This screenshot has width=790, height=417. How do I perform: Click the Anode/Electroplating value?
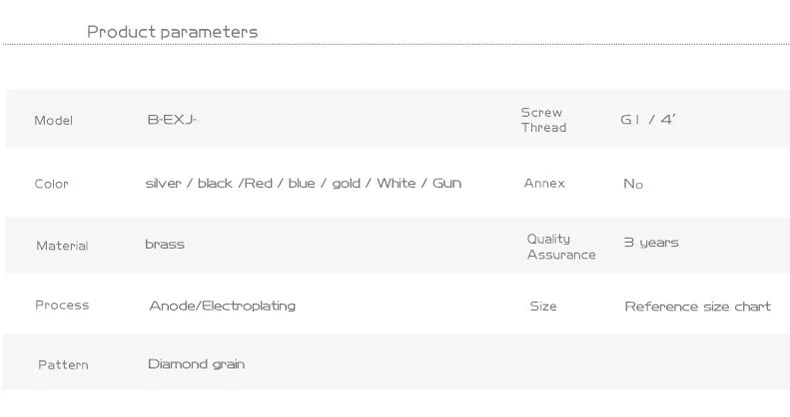pos(222,306)
